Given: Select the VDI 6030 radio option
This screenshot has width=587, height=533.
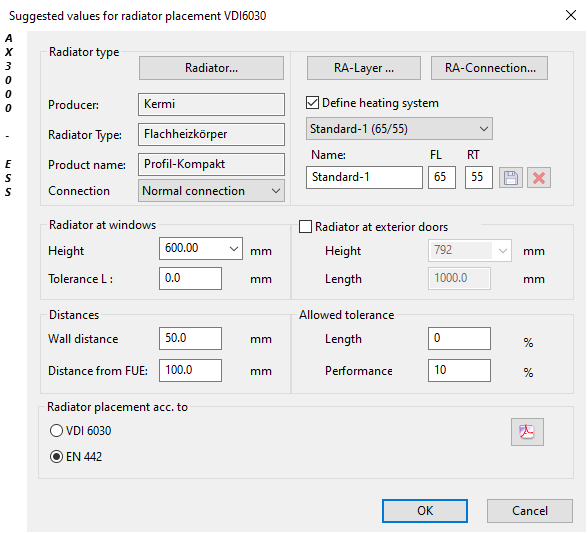Looking at the screenshot, I should [x=56, y=430].
